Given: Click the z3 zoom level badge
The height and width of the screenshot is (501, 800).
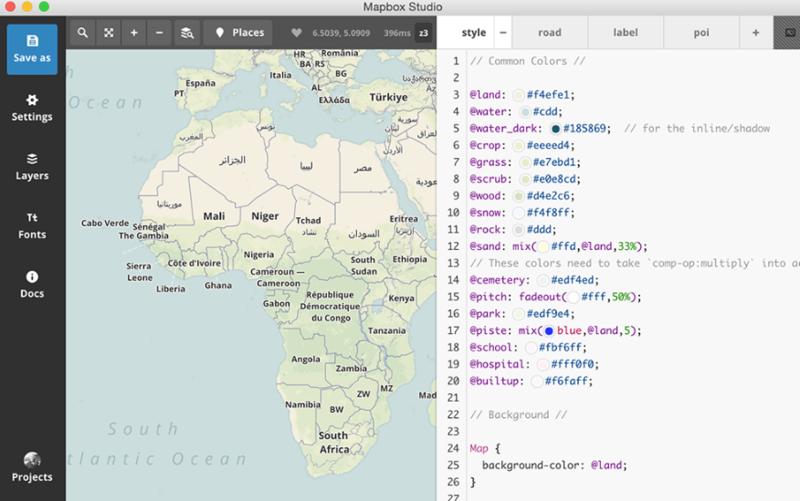Looking at the screenshot, I should pos(423,33).
